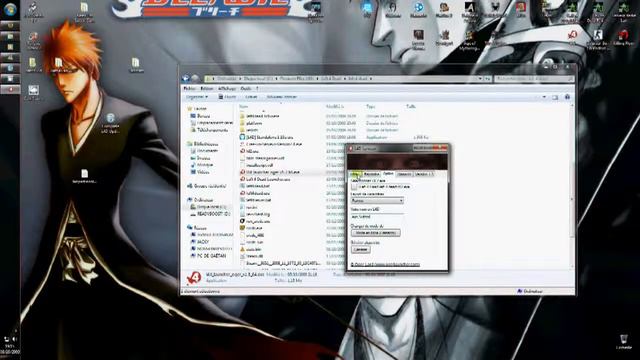640x360 pixels.
Task: Click the Graver button in Explorer toolbar
Action: coord(251,97)
